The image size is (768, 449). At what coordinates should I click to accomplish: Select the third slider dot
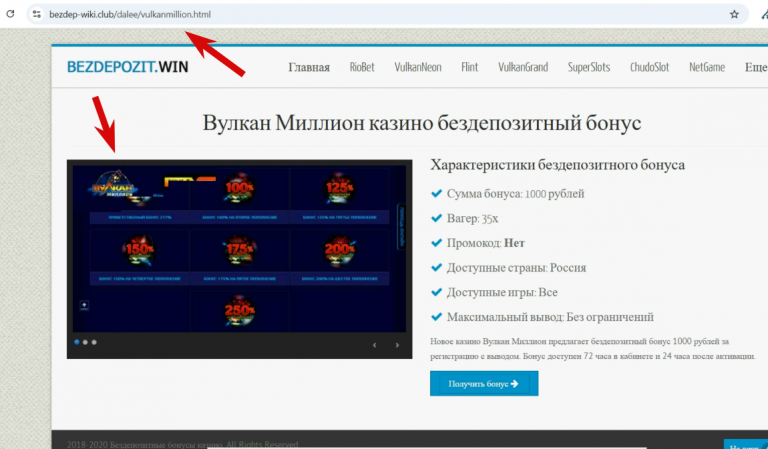tap(94, 342)
